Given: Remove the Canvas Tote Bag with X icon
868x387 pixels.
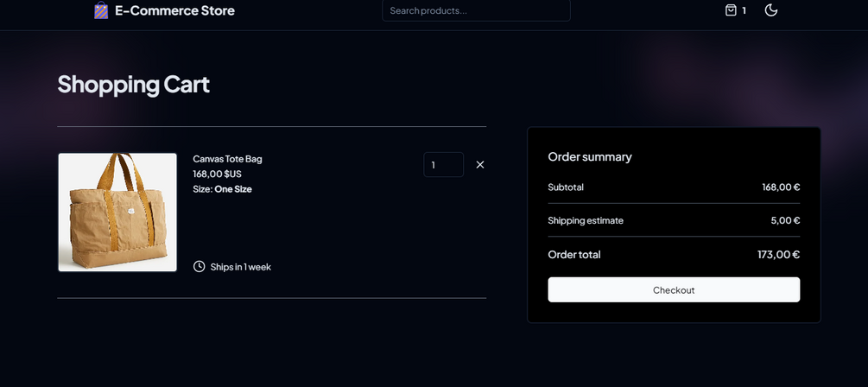Looking at the screenshot, I should (x=480, y=165).
